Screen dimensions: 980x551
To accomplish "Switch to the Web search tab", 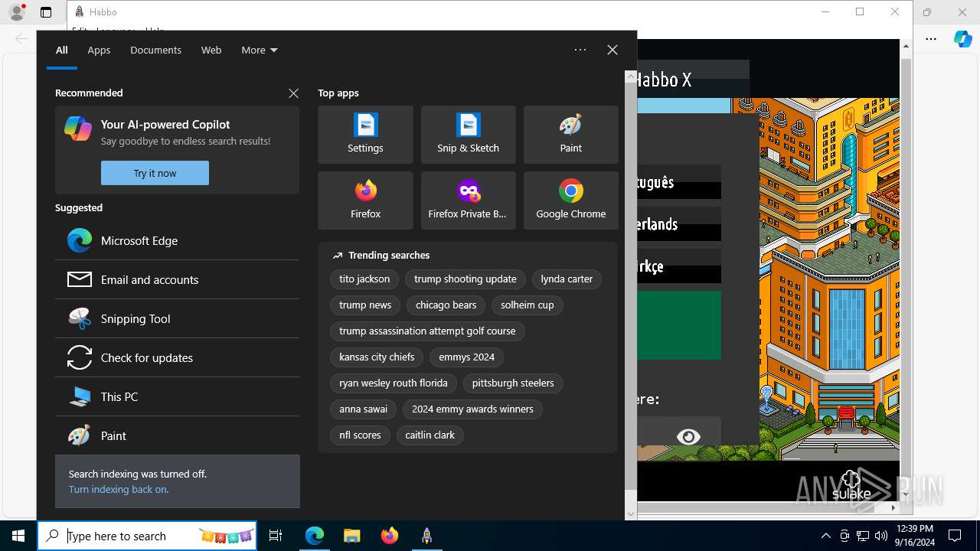I will coord(211,50).
